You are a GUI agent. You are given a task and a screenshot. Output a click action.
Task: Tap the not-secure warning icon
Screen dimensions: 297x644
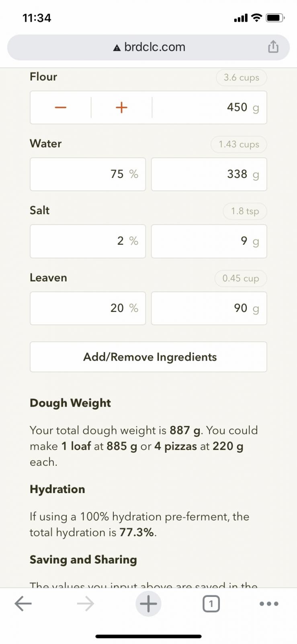(x=117, y=48)
